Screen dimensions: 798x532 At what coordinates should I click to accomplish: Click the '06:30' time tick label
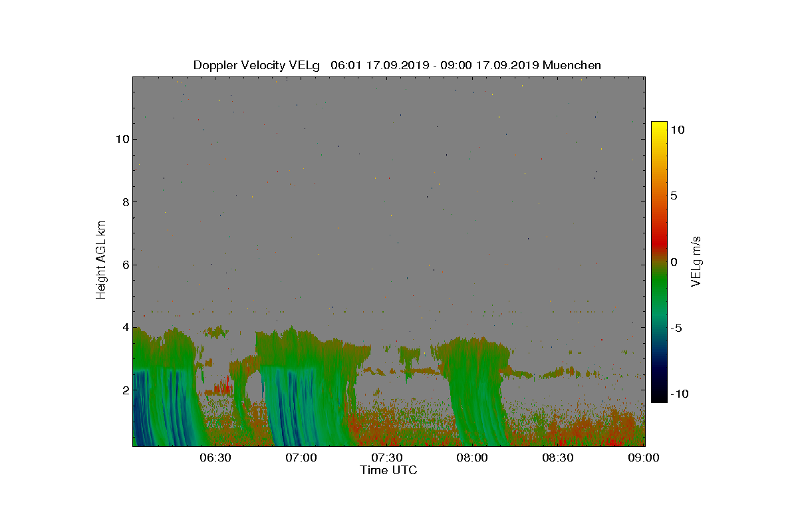point(216,458)
